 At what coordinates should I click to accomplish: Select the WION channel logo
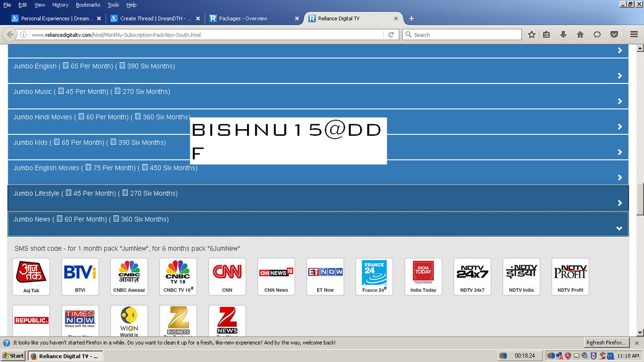[x=129, y=321]
